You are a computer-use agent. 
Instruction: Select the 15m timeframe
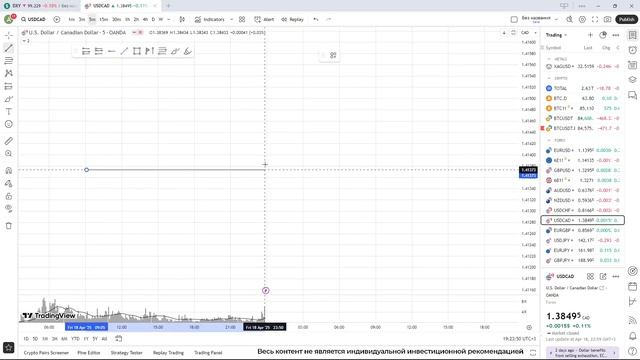(104, 19)
